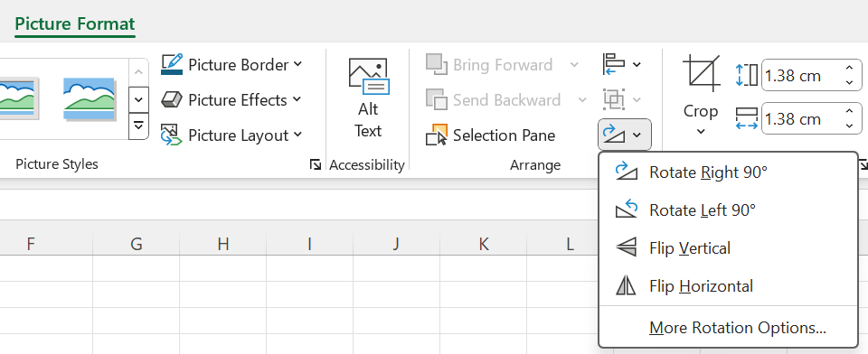Click the Alt Text button
This screenshot has width=868, height=354.
tap(368, 98)
